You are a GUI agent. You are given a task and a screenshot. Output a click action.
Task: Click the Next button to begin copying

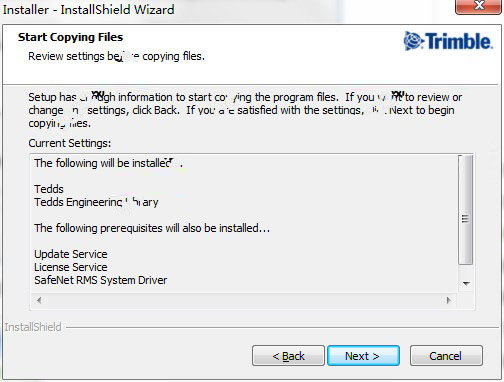[363, 356]
